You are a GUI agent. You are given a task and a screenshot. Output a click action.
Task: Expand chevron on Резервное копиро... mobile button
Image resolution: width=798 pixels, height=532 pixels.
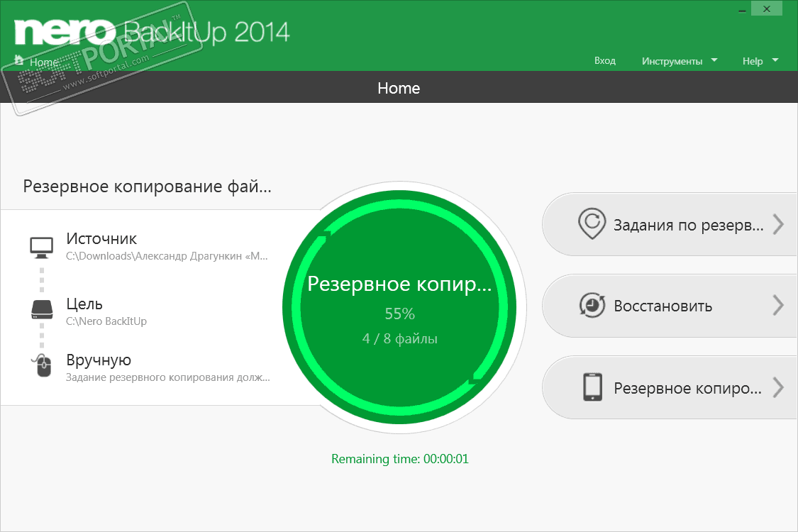(x=778, y=387)
